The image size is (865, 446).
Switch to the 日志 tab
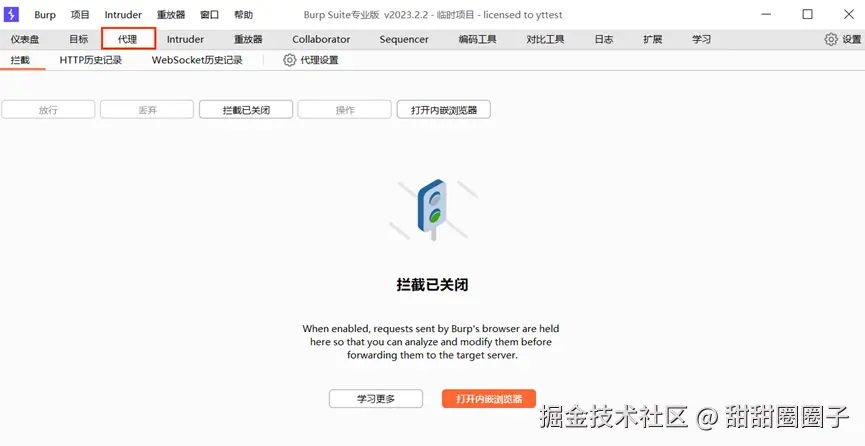pos(604,39)
